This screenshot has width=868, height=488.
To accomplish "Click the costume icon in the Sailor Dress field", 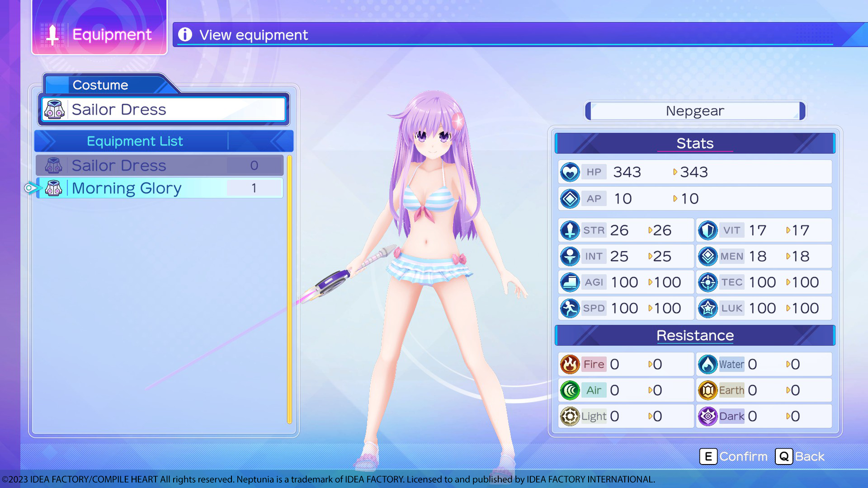I will pos(54,110).
